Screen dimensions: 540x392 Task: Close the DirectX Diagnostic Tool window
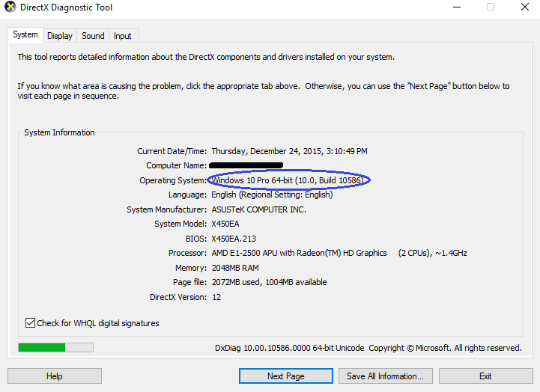[525, 7]
